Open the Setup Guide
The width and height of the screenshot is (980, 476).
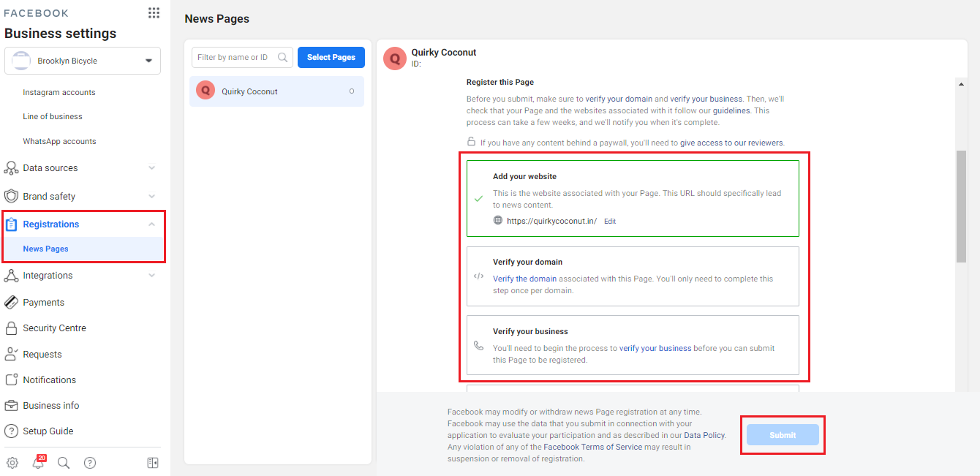click(48, 431)
